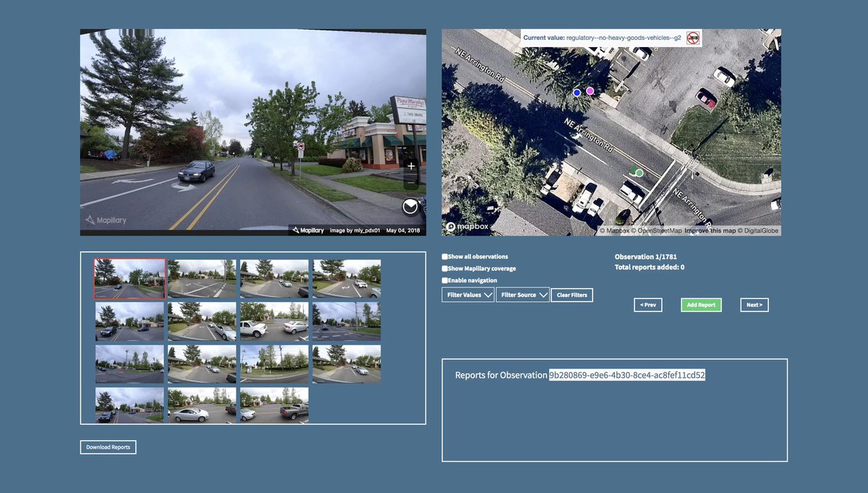Check the Enable navigation checkbox

pos(445,280)
